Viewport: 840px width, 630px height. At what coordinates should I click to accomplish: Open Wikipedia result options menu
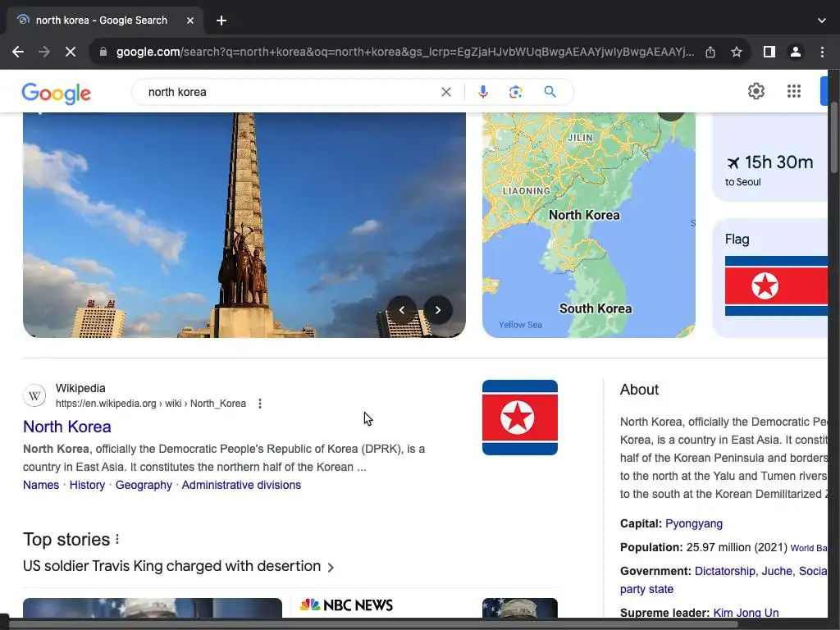(260, 404)
